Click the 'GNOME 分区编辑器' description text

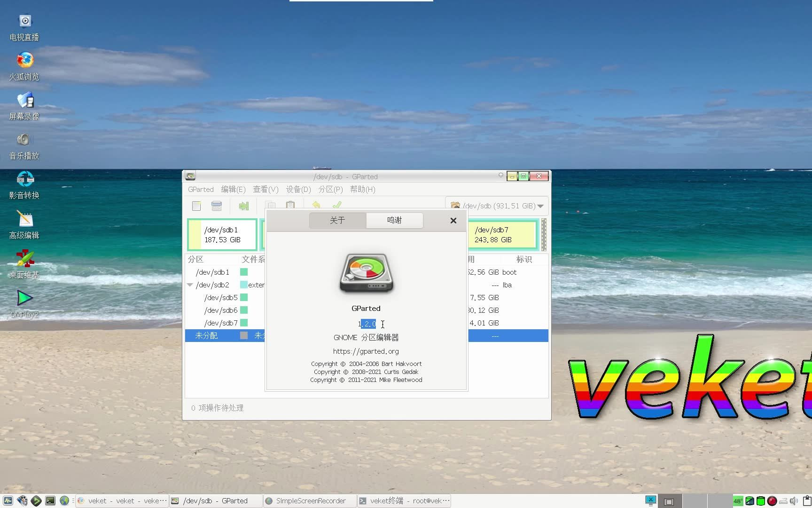tap(366, 338)
